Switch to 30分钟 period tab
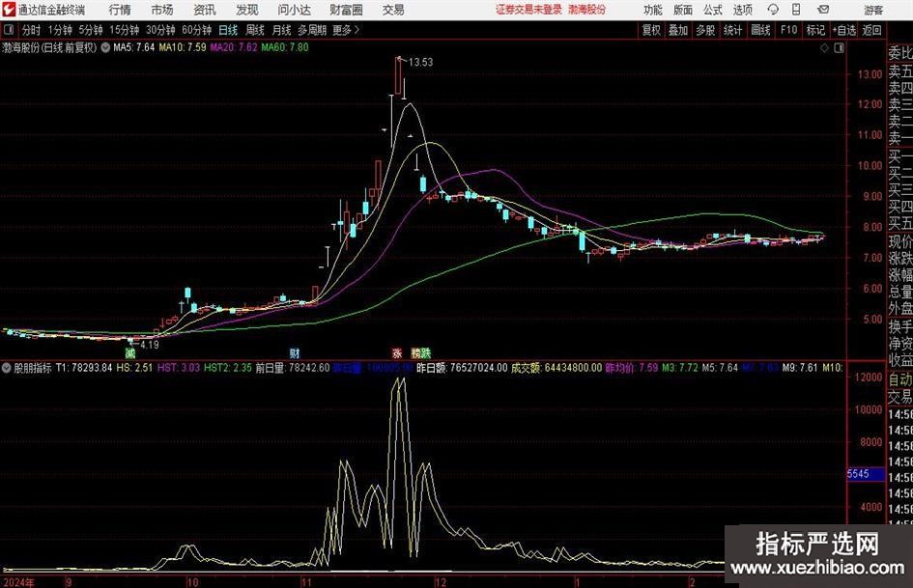913x588 pixels. pyautogui.click(x=160, y=30)
